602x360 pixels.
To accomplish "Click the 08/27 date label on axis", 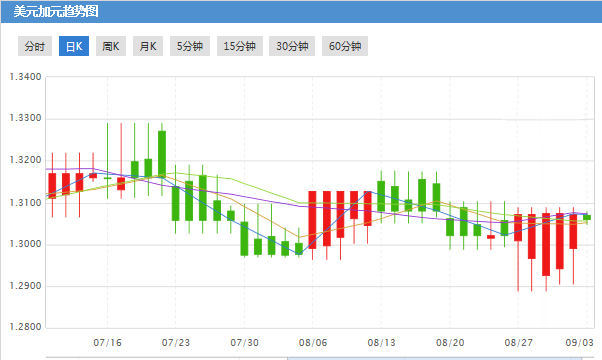I will pos(518,342).
